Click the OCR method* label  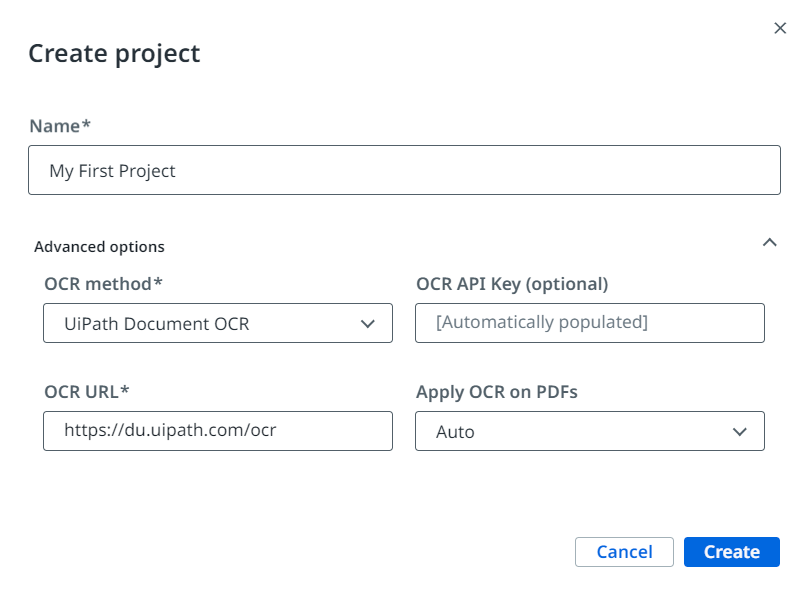tap(103, 284)
